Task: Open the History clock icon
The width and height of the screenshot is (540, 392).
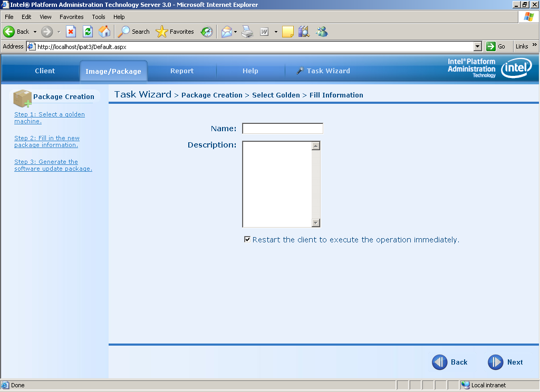Action: pos(207,32)
